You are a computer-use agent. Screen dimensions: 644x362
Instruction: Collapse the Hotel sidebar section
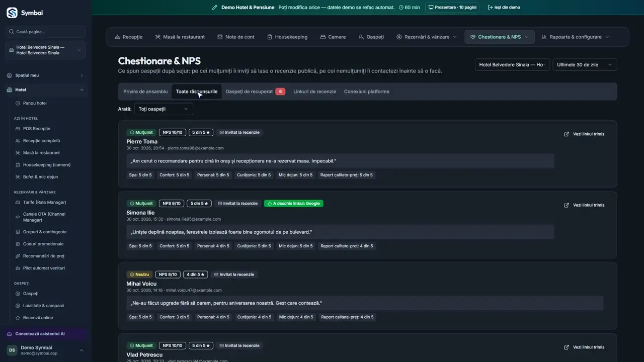pyautogui.click(x=45, y=90)
